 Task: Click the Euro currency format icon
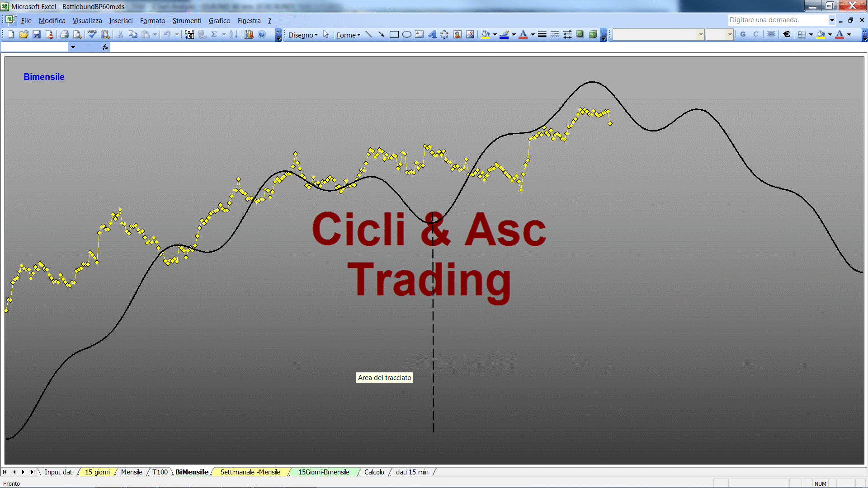[x=786, y=34]
